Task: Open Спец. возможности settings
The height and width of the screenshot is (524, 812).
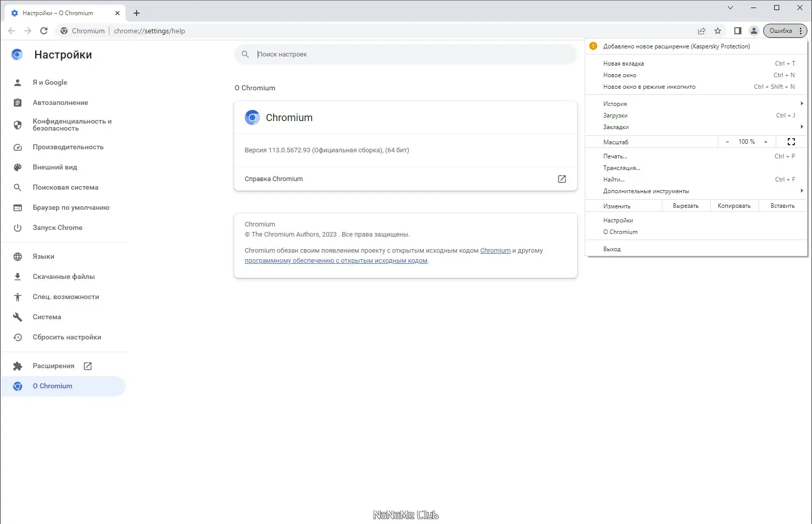Action: coord(66,297)
